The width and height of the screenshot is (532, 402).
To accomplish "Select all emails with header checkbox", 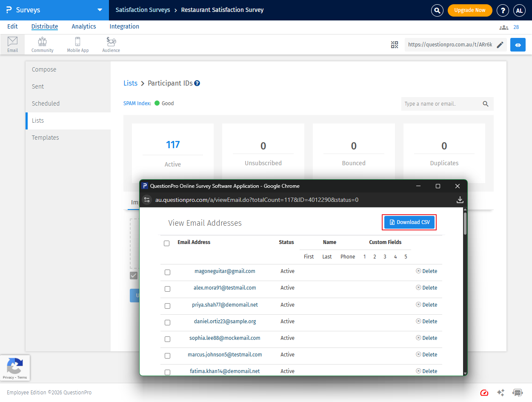I will [166, 243].
